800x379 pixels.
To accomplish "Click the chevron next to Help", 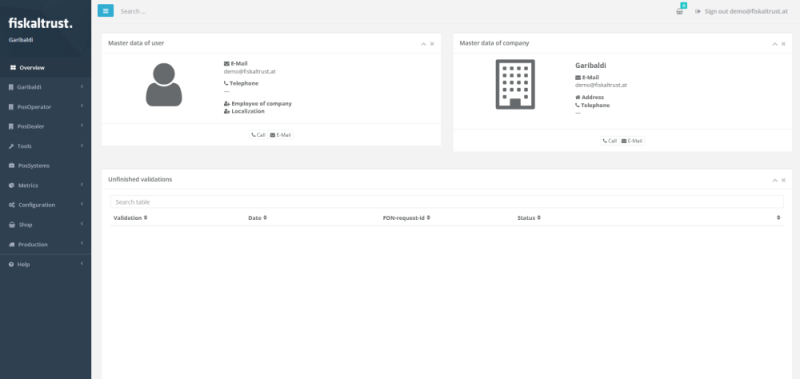I will point(82,264).
